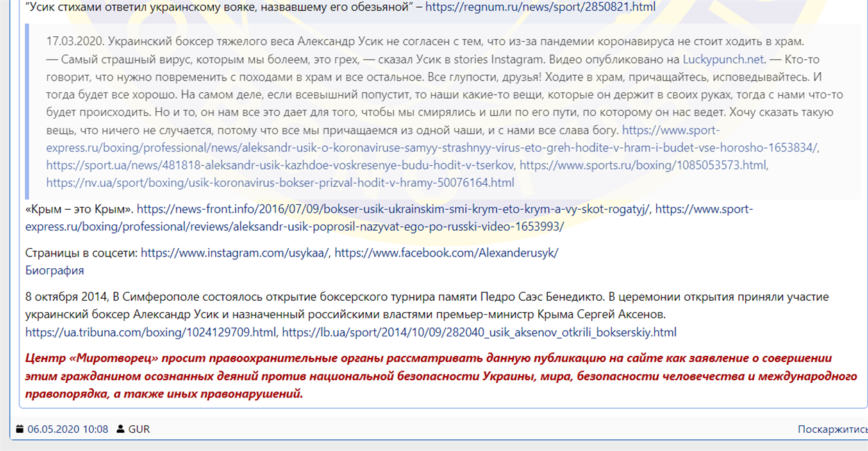Click the GUR author name
Image resolution: width=868 pixels, height=451 pixels.
coord(139,429)
